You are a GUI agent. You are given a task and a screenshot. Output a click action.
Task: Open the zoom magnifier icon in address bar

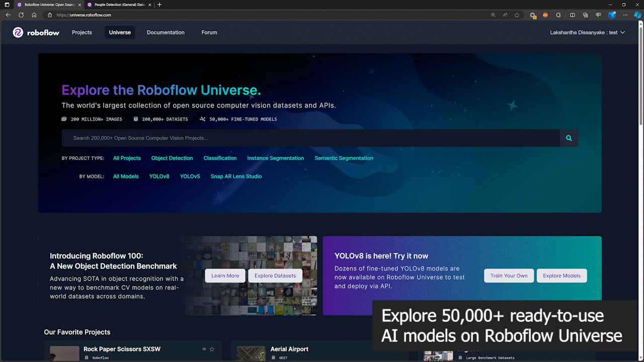[x=493, y=15]
